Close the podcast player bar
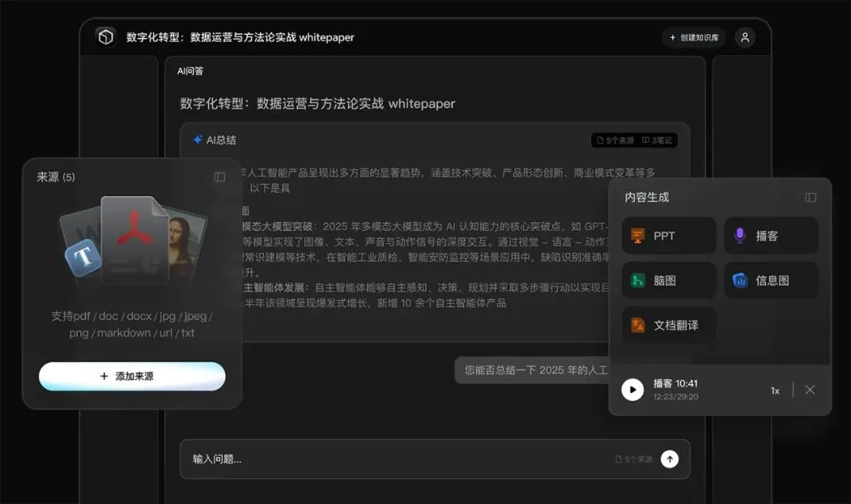 (x=810, y=390)
